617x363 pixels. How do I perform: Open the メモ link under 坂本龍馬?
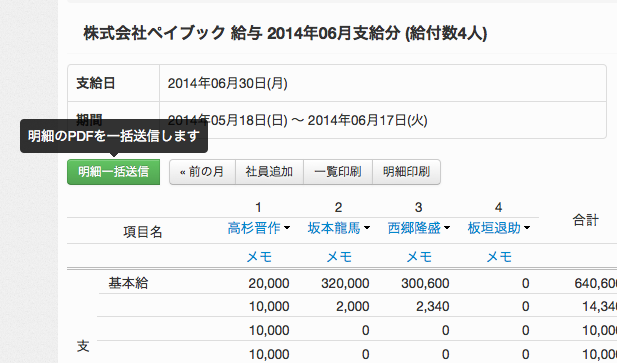click(339, 257)
